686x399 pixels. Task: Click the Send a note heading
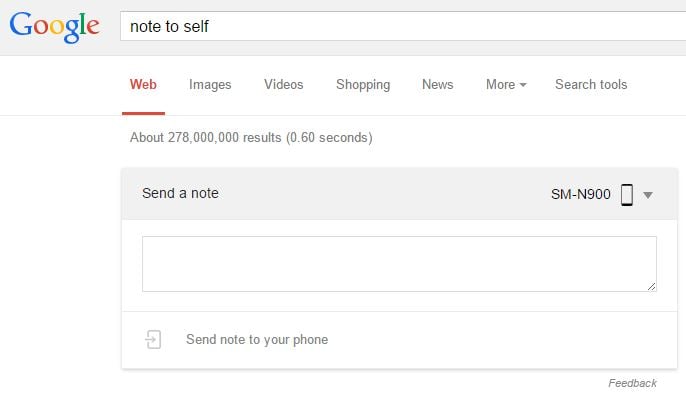tap(180, 193)
